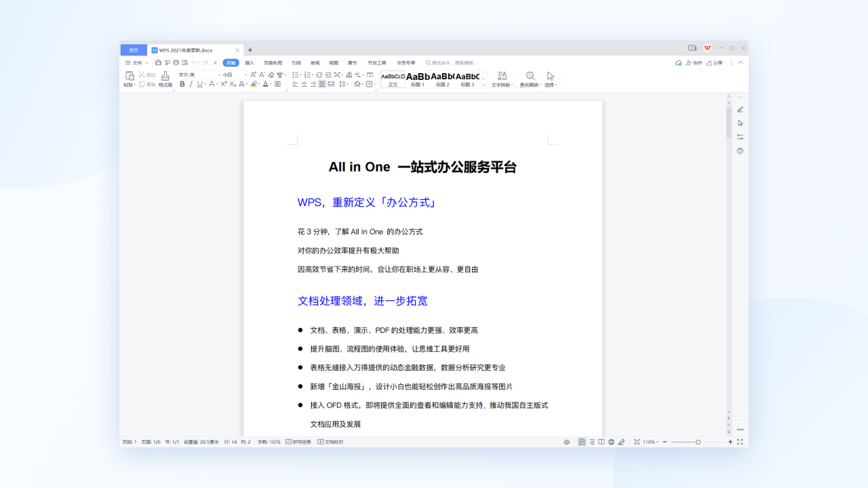This screenshot has height=488, width=868.
Task: Apply the 标题 1 heading style
Action: pos(418,79)
